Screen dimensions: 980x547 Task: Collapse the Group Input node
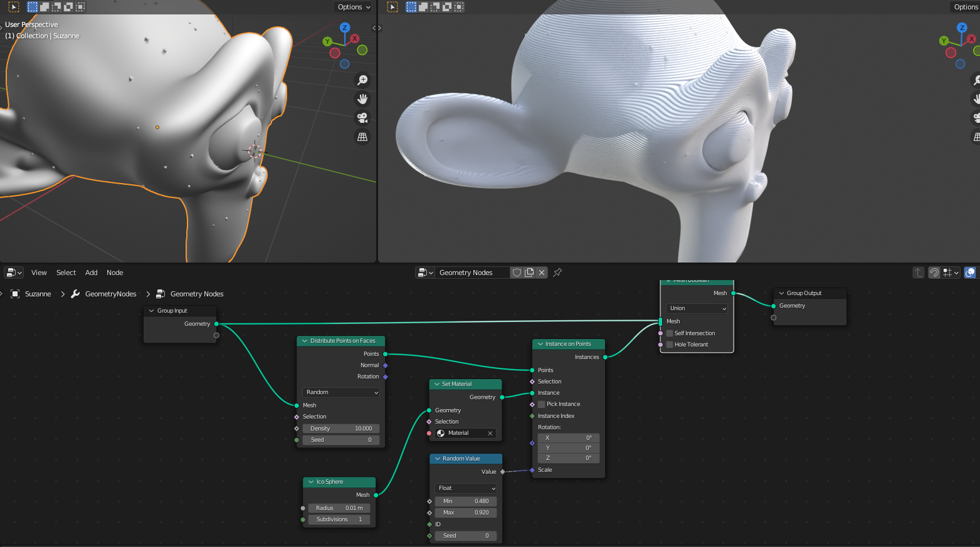pyautogui.click(x=151, y=311)
